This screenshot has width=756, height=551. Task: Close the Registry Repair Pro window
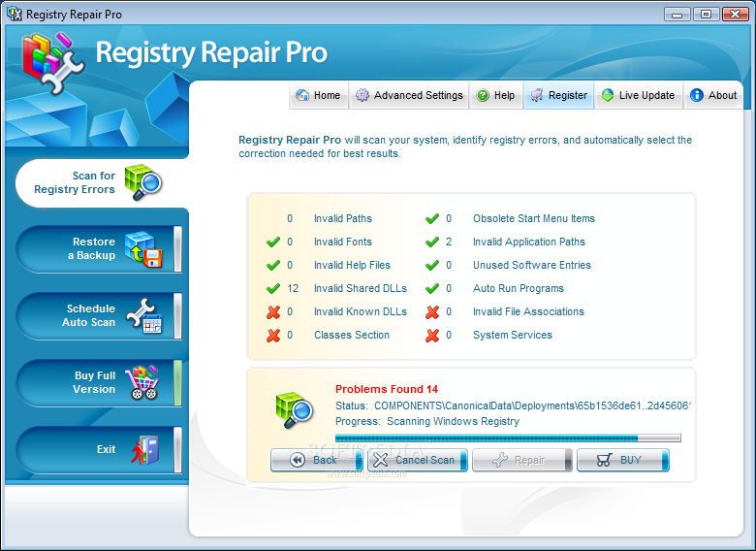pos(736,14)
